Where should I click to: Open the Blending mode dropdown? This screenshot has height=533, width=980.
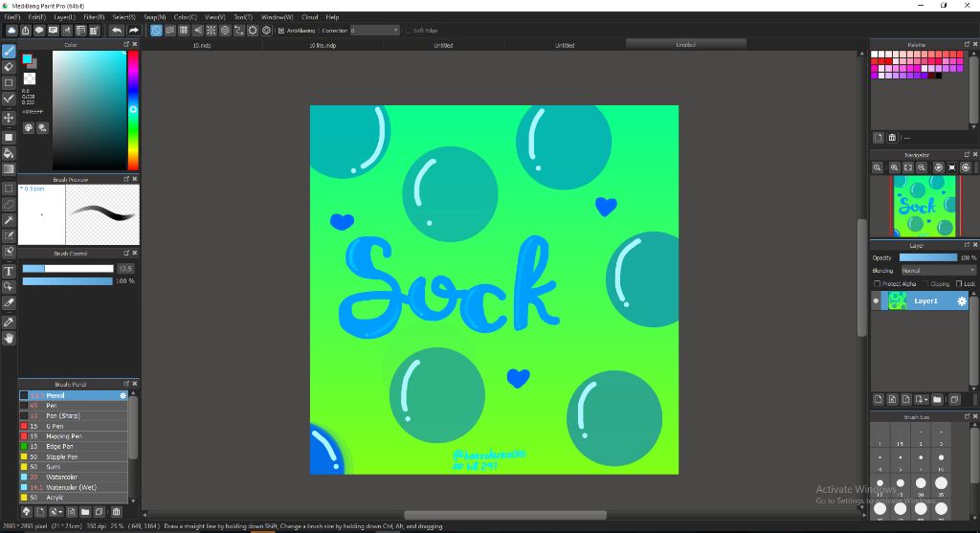tap(938, 271)
